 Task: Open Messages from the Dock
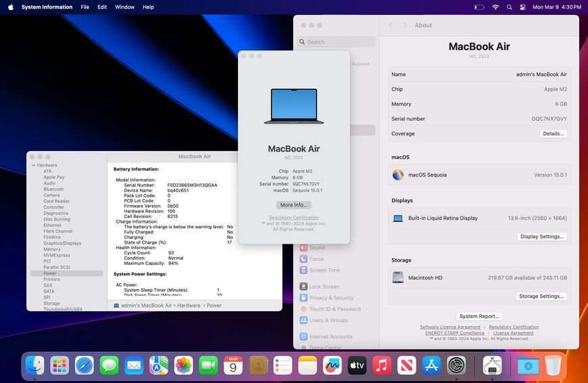tap(109, 365)
